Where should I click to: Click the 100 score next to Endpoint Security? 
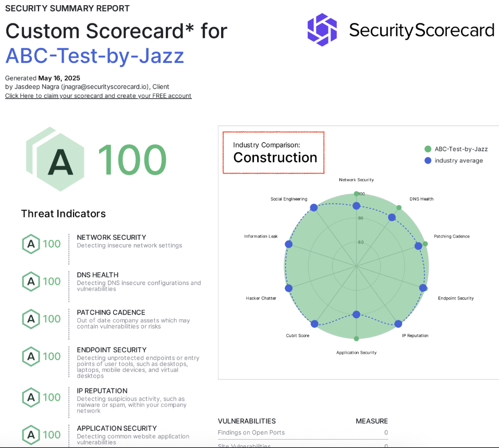(52, 356)
